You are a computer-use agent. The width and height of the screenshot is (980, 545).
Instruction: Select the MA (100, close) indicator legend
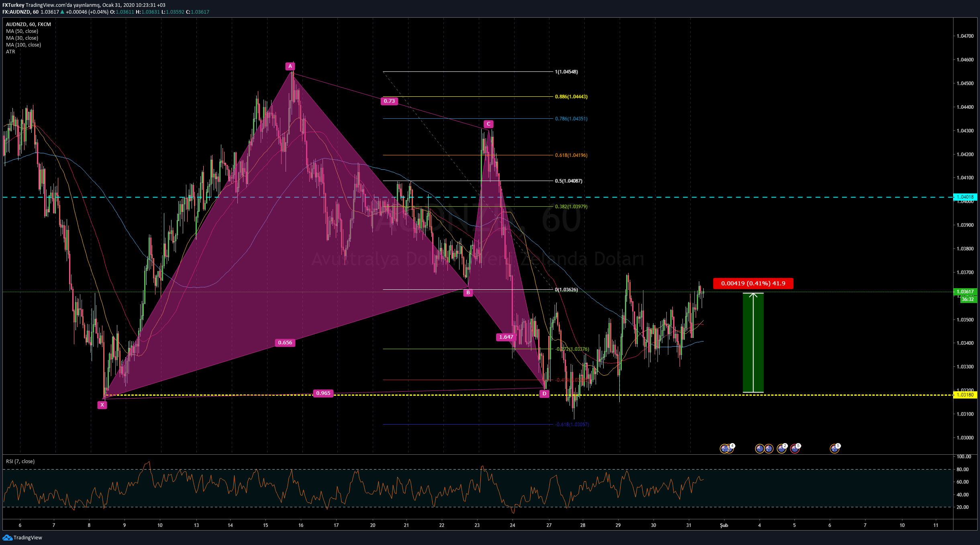pyautogui.click(x=23, y=45)
